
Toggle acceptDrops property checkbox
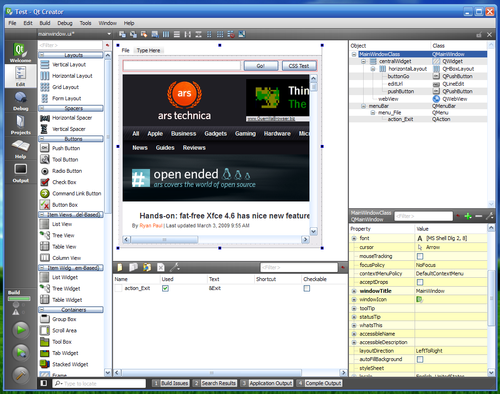pyautogui.click(x=420, y=282)
